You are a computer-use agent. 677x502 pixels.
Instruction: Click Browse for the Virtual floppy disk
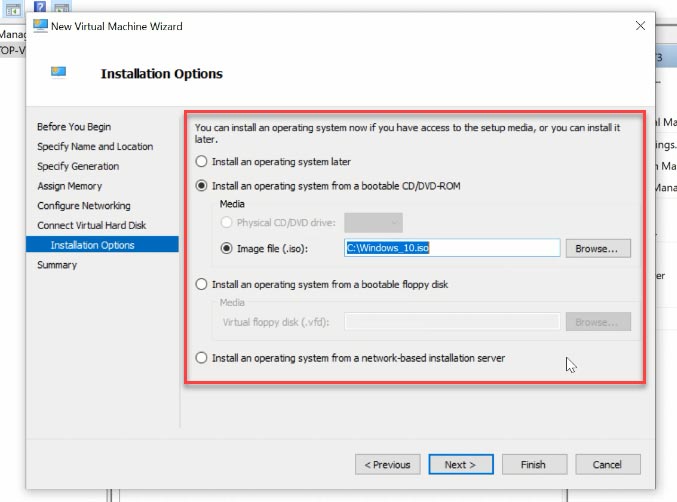(x=598, y=322)
